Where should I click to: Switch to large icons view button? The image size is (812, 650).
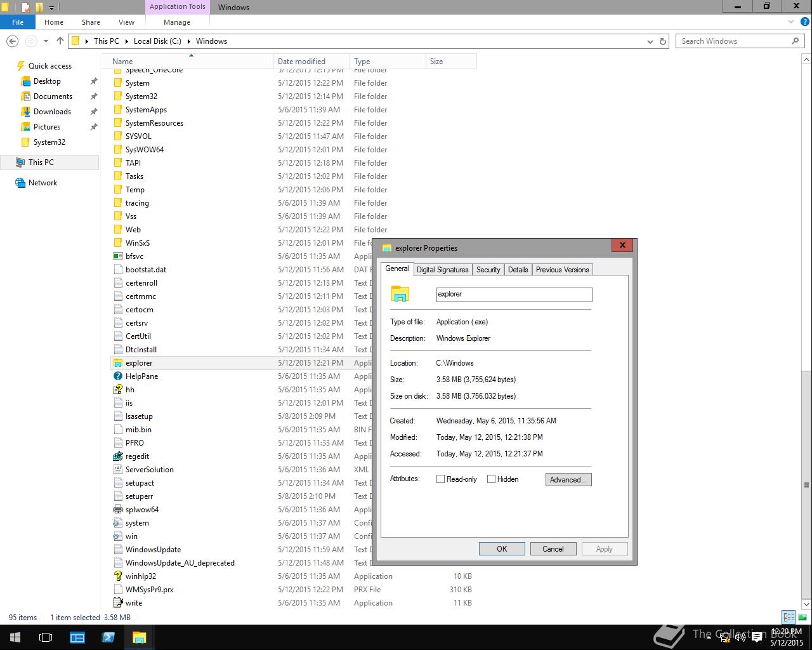802,617
